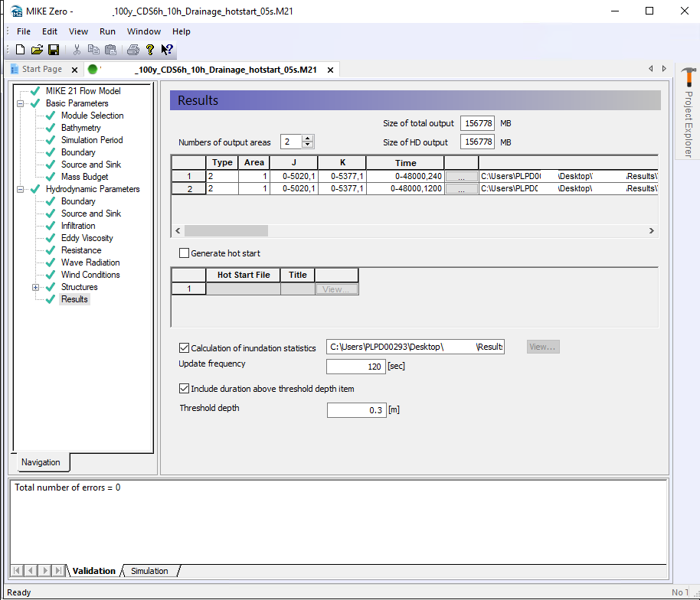Click browse button for output row 1
Screen dimensions: 700x600
pyautogui.click(x=461, y=176)
